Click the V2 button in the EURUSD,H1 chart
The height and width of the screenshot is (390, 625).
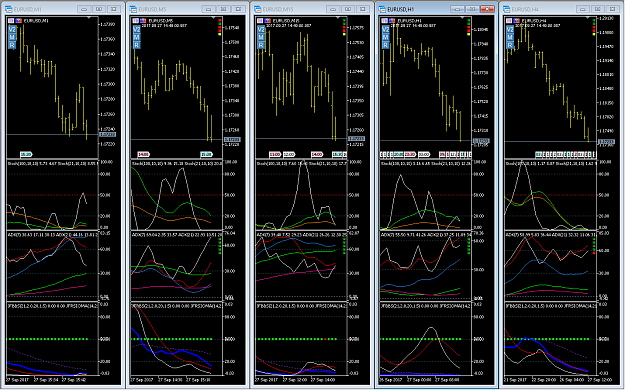click(385, 30)
